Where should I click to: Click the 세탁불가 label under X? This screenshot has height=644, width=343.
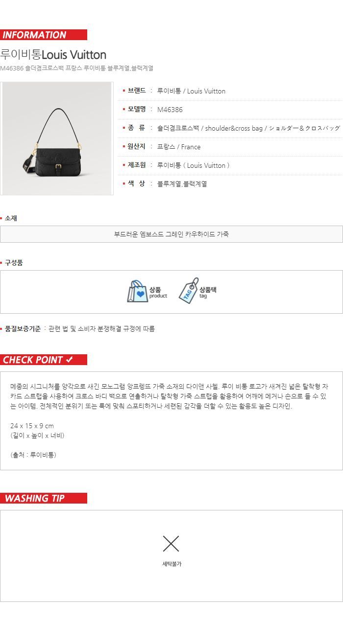click(x=171, y=564)
